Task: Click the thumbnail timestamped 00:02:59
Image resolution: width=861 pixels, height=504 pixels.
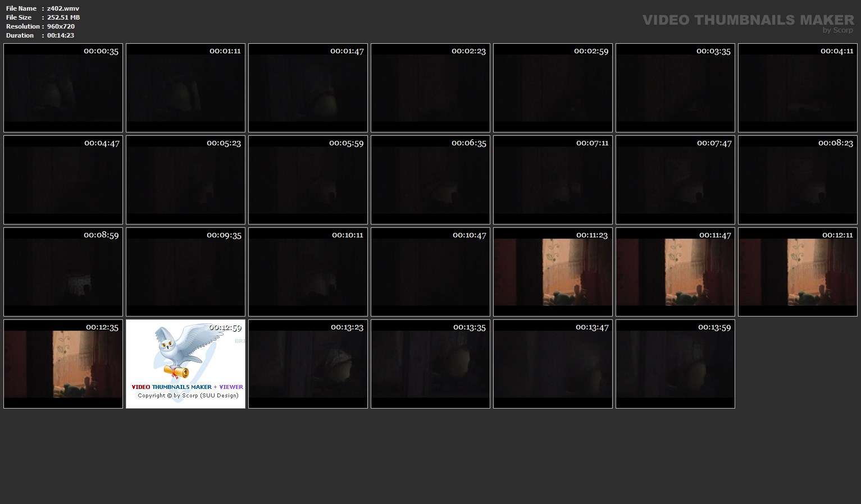Action: (x=553, y=88)
